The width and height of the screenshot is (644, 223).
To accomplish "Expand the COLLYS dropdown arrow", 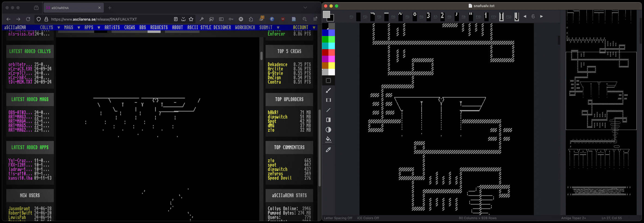I will click(59, 28).
